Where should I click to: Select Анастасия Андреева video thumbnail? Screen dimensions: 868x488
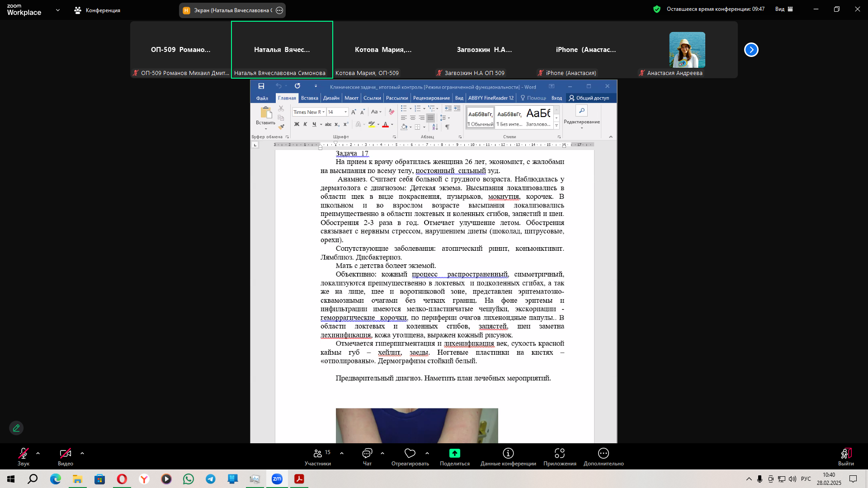click(x=687, y=50)
